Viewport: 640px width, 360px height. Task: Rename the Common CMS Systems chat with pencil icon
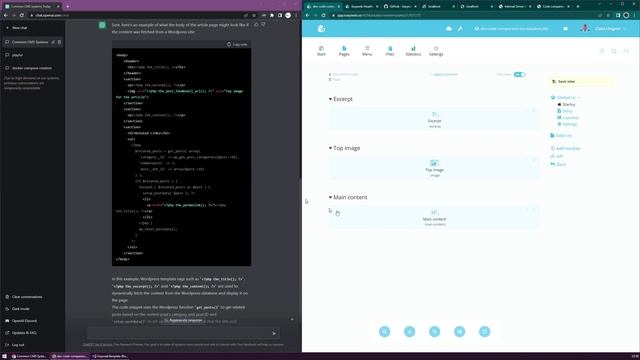pos(53,42)
